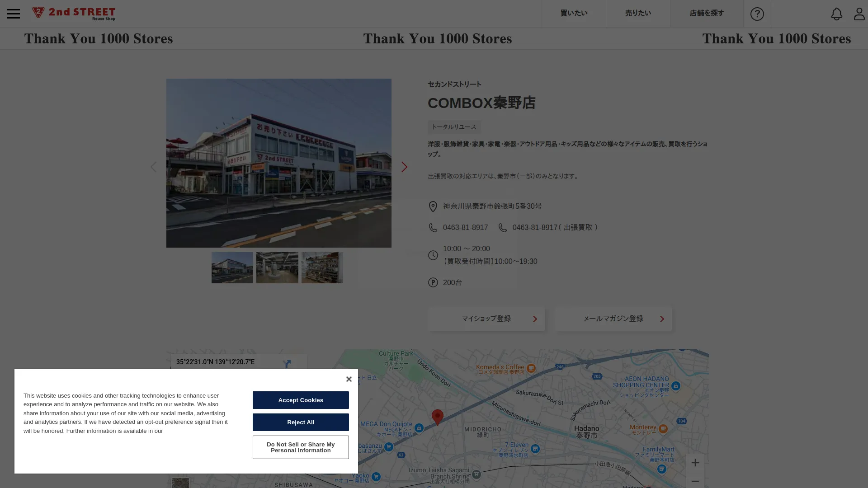This screenshot has width=868, height=488.
Task: Select the shelves thumbnail
Action: pos(322,268)
